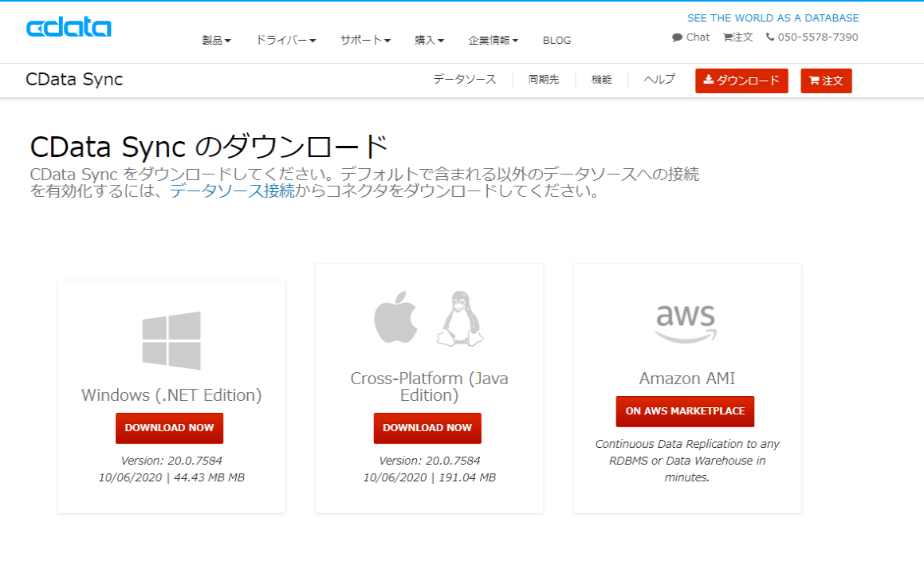Open the ヘルプ menu item
The image size is (924, 581).
tap(659, 80)
